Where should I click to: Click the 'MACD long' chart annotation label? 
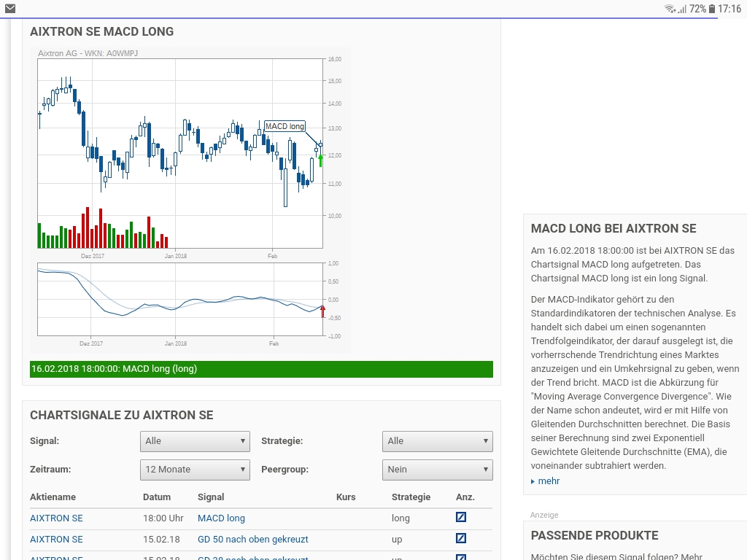tap(285, 126)
